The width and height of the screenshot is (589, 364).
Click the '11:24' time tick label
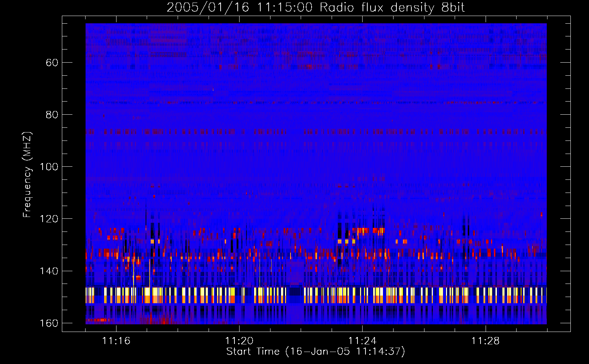pos(362,341)
